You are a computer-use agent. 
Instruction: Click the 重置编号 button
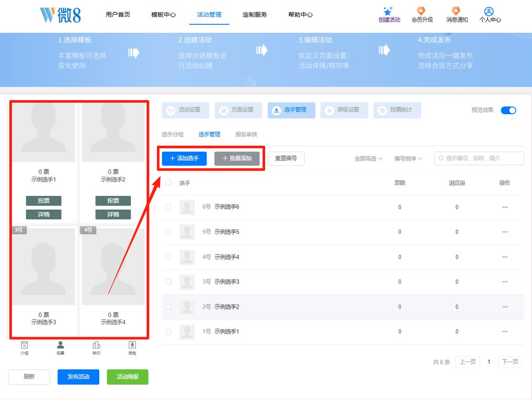click(x=286, y=159)
